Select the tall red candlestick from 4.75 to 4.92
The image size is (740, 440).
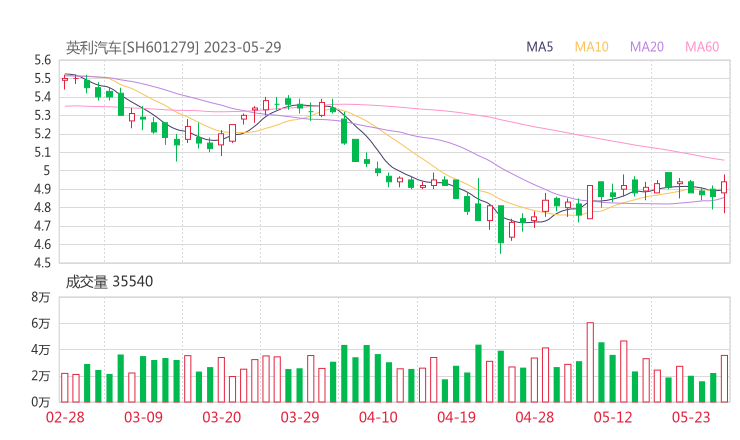tap(590, 202)
